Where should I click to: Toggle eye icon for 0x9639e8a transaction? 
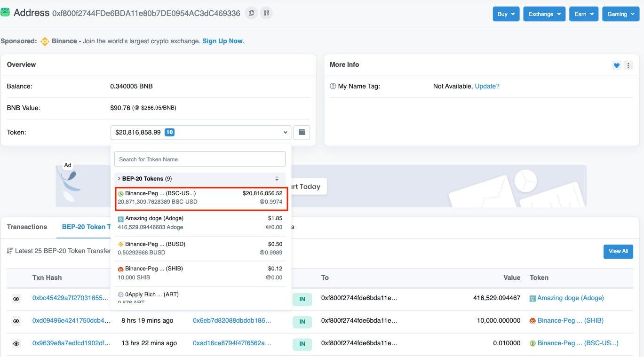pos(16,344)
